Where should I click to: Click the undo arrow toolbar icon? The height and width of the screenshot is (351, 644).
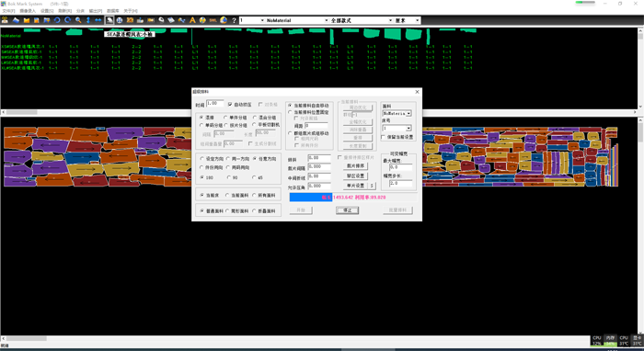coord(57,20)
